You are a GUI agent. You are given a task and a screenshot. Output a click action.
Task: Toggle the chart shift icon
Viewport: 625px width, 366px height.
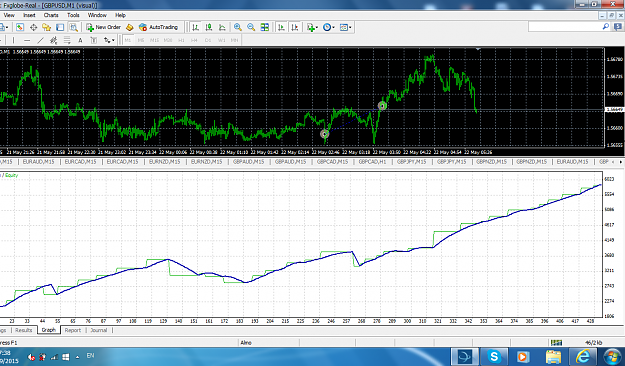(x=295, y=27)
